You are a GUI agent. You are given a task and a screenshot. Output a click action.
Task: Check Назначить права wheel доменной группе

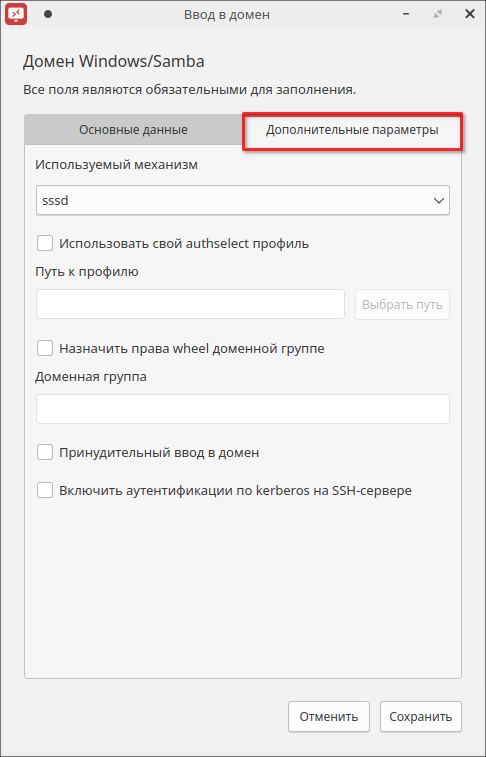point(45,348)
